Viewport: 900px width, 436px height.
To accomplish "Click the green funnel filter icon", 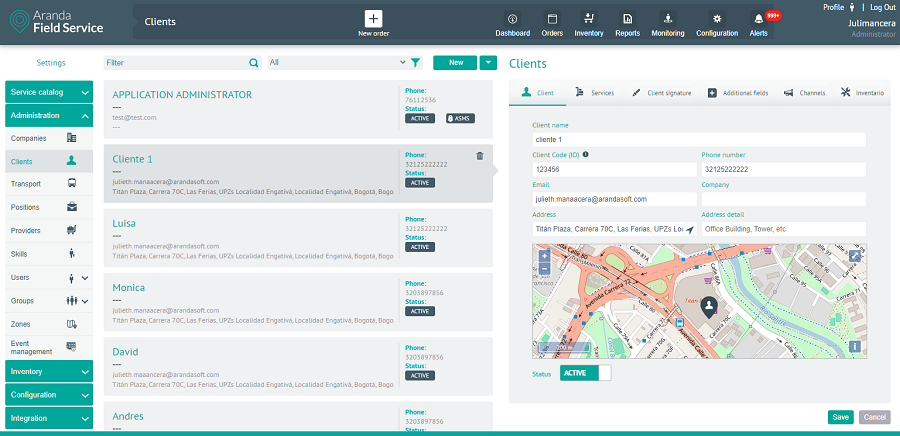I will [416, 63].
